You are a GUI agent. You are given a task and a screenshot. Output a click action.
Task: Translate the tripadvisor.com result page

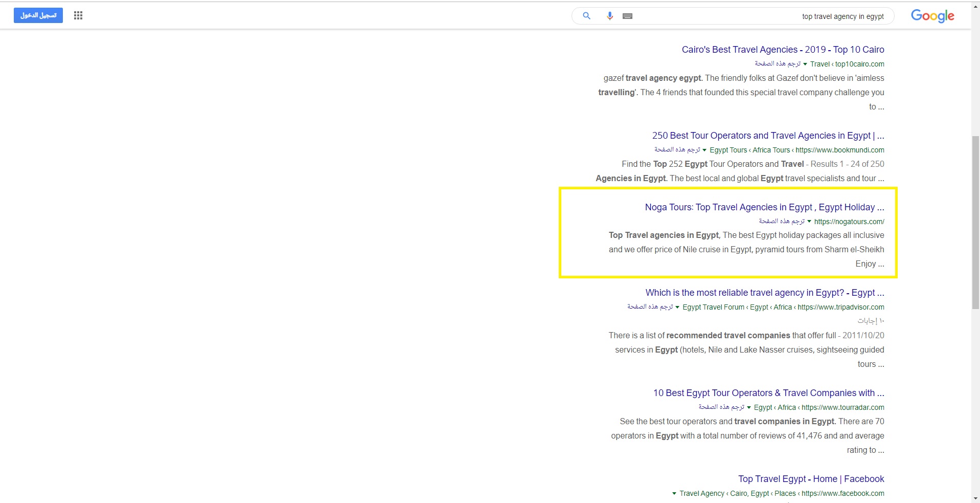pyautogui.click(x=650, y=307)
